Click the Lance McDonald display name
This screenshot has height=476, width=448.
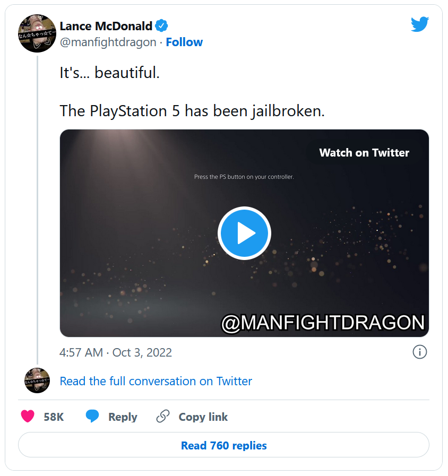[106, 26]
